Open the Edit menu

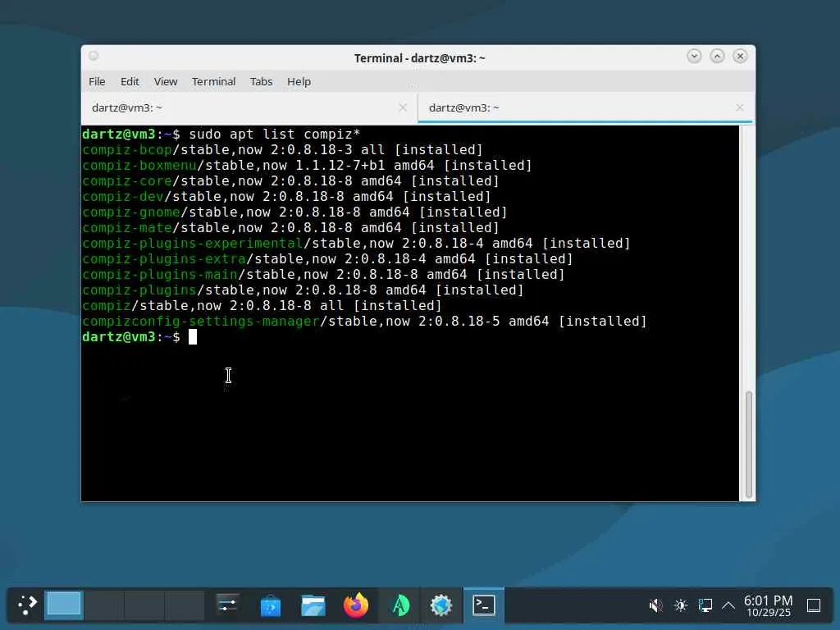(130, 81)
